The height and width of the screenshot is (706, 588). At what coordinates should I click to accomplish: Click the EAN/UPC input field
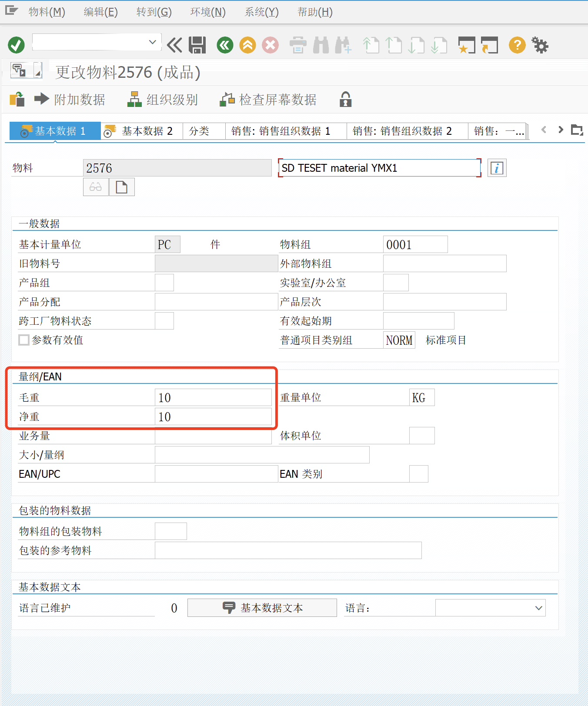click(x=216, y=474)
